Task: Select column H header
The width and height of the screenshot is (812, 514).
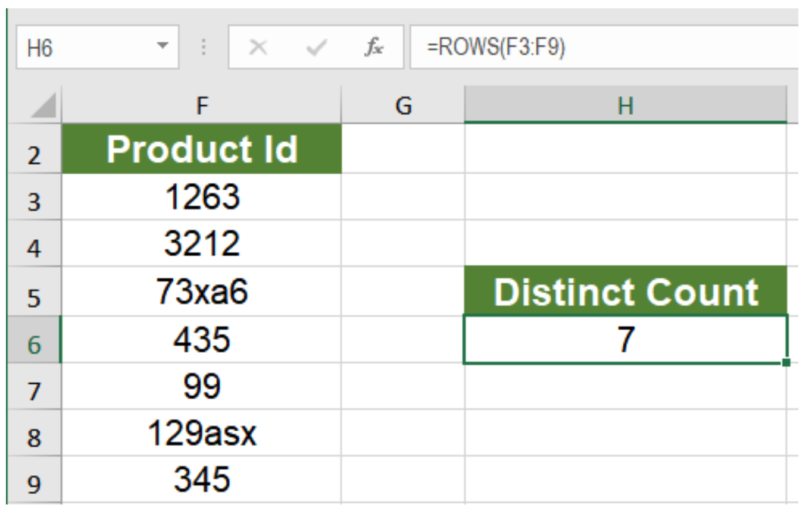Action: [x=624, y=105]
